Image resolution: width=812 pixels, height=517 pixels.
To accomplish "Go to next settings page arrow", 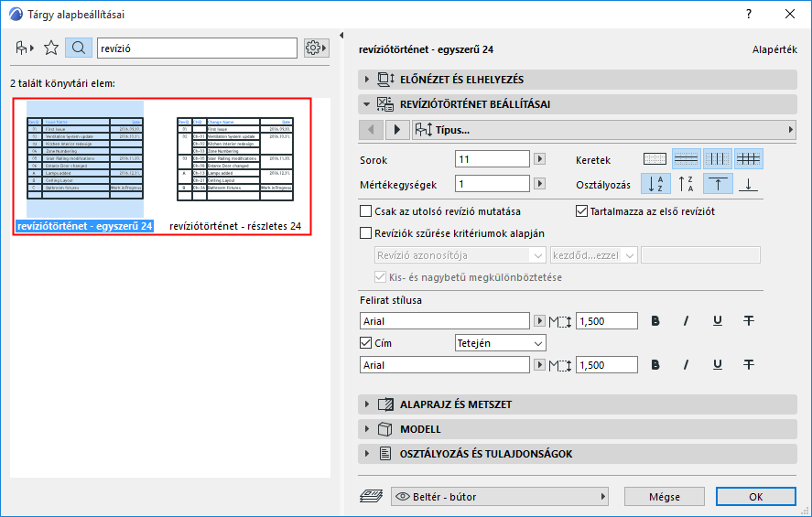I will point(396,129).
